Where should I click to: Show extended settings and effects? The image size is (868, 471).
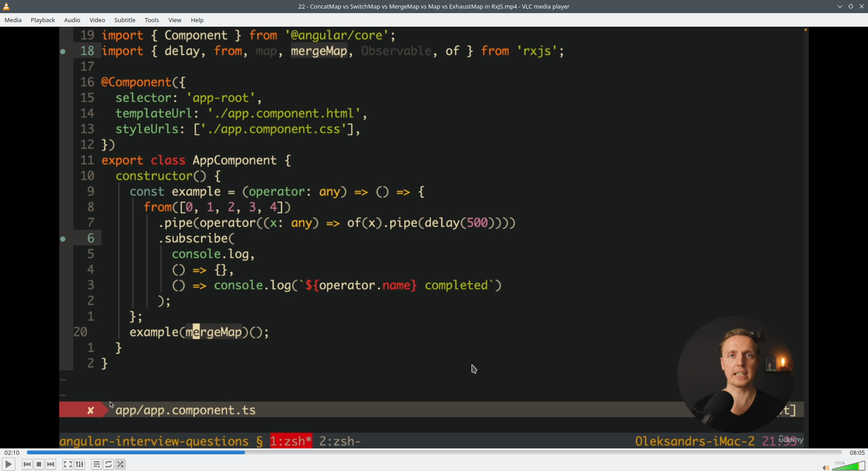coord(80,464)
